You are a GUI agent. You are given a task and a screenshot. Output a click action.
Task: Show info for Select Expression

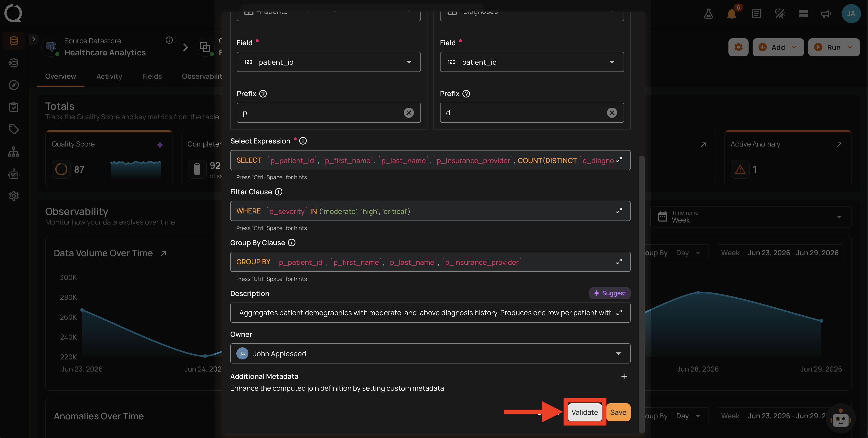(303, 141)
